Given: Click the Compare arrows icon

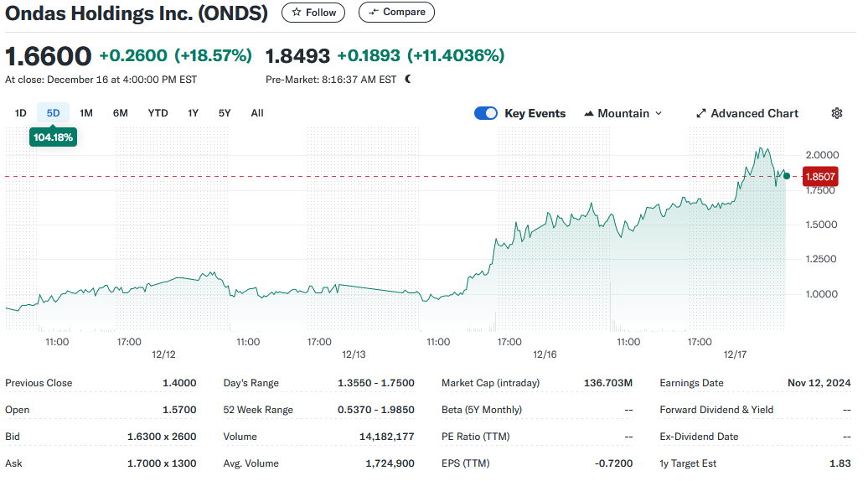Looking at the screenshot, I should pos(374,13).
